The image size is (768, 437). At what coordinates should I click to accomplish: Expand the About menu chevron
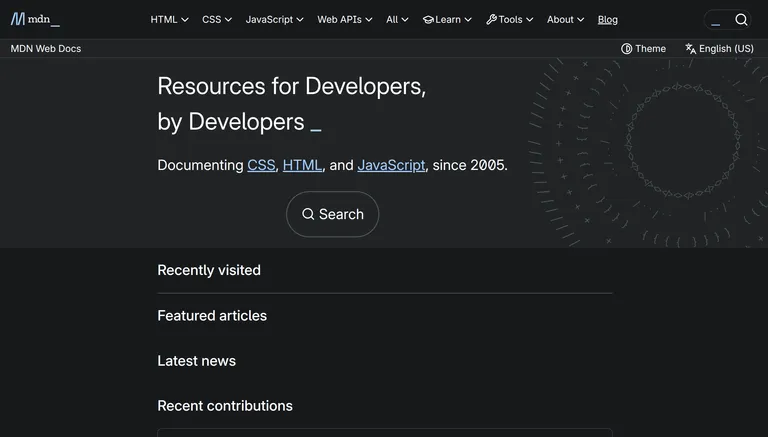coord(580,20)
